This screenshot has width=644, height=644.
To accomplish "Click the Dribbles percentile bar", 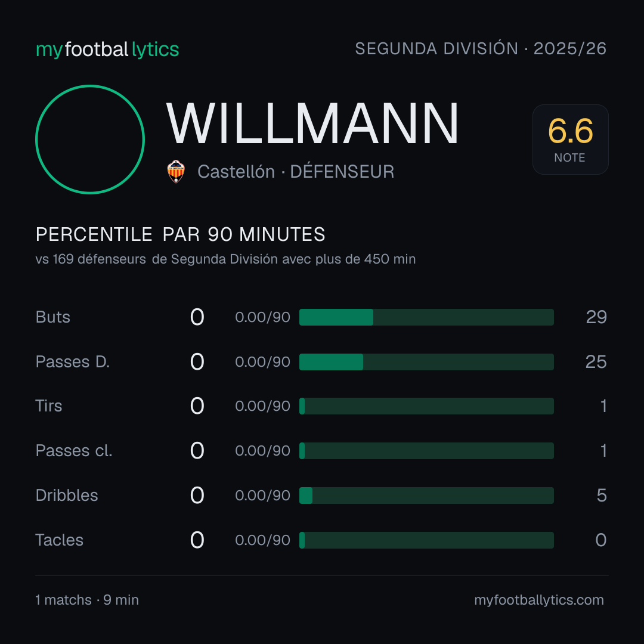I will point(426,496).
